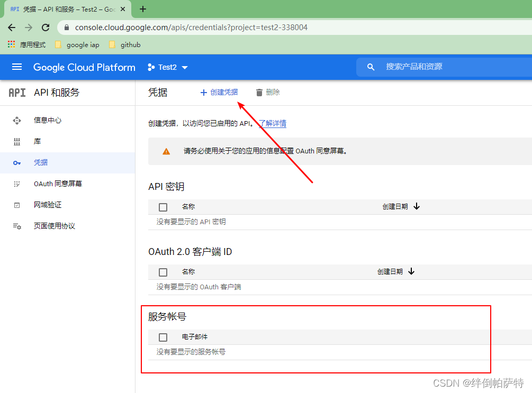
Task: Click the trash can icon beside 删除
Action: click(x=259, y=93)
